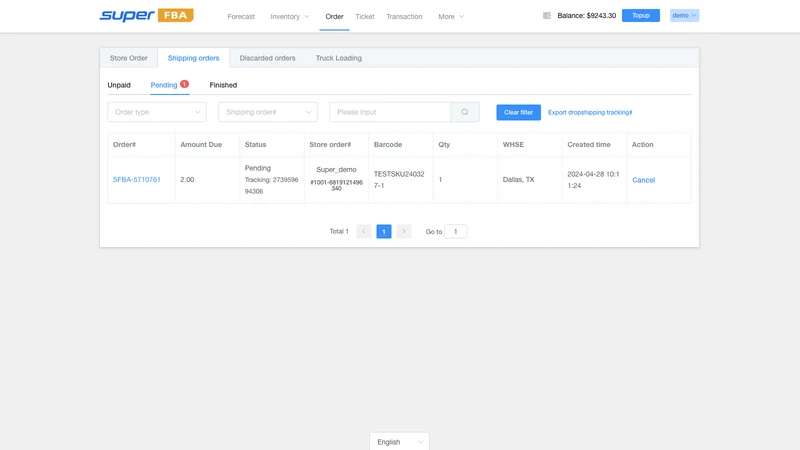800x450 pixels.
Task: Open the English language selector
Action: coord(399,442)
